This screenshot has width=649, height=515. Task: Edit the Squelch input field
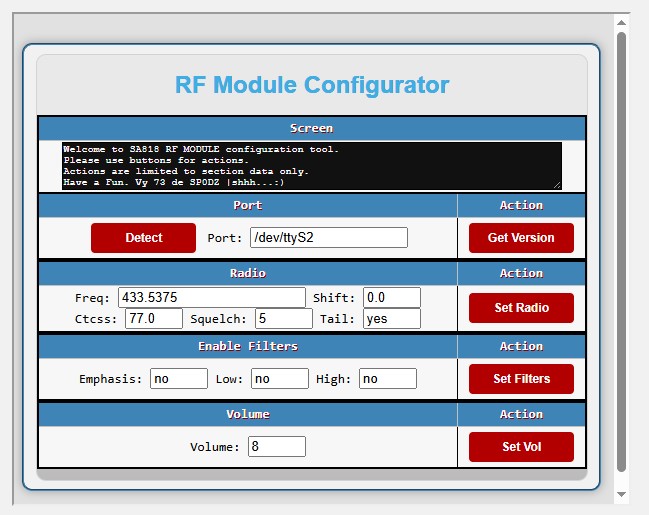point(283,319)
